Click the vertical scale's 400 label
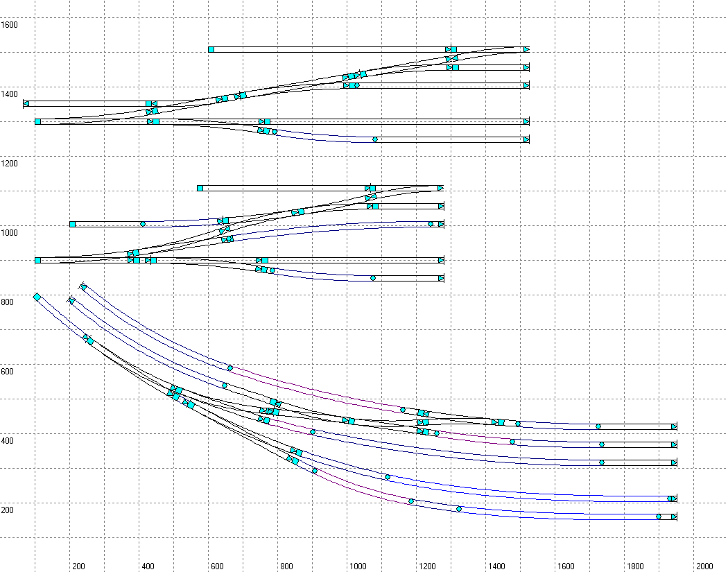The height and width of the screenshot is (572, 728). tap(8, 440)
